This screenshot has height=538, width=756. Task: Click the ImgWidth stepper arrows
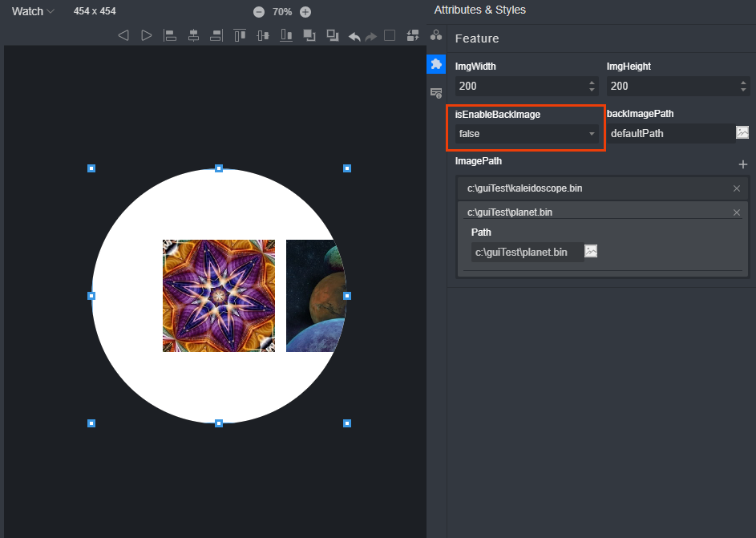(x=592, y=86)
